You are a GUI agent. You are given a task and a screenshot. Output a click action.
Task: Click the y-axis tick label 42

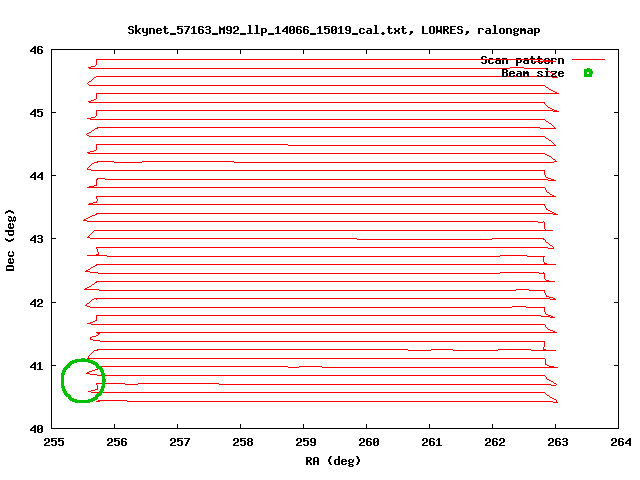[x=36, y=303]
